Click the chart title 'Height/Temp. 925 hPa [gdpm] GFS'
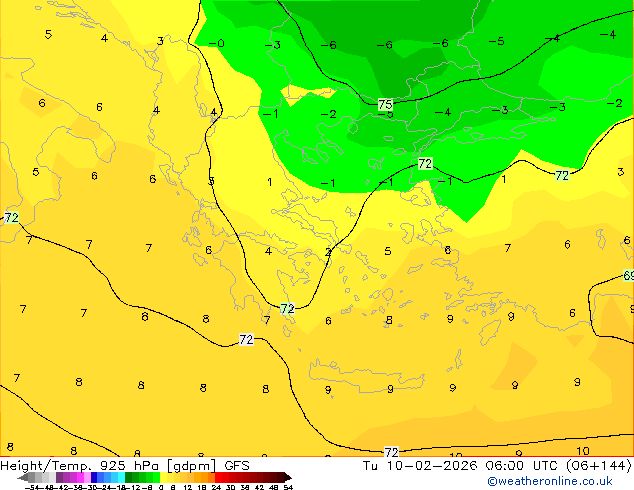 coord(125,466)
